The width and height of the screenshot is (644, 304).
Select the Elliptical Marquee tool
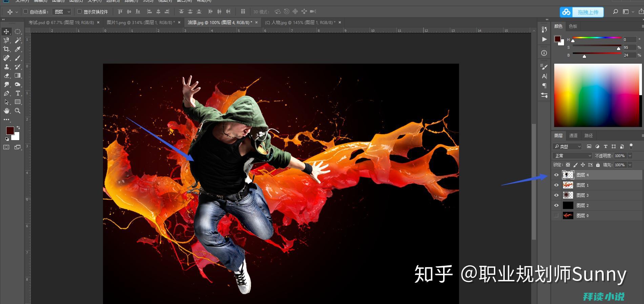(x=18, y=31)
